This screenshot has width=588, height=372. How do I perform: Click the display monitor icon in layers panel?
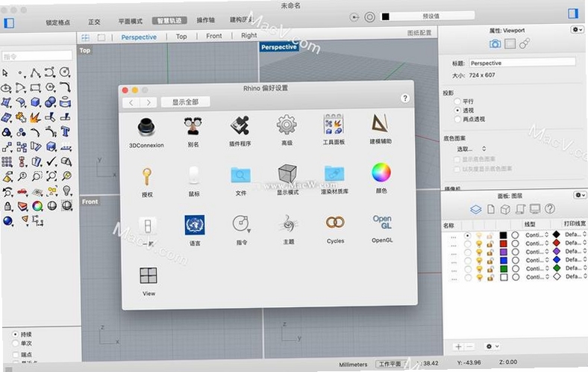(535, 208)
